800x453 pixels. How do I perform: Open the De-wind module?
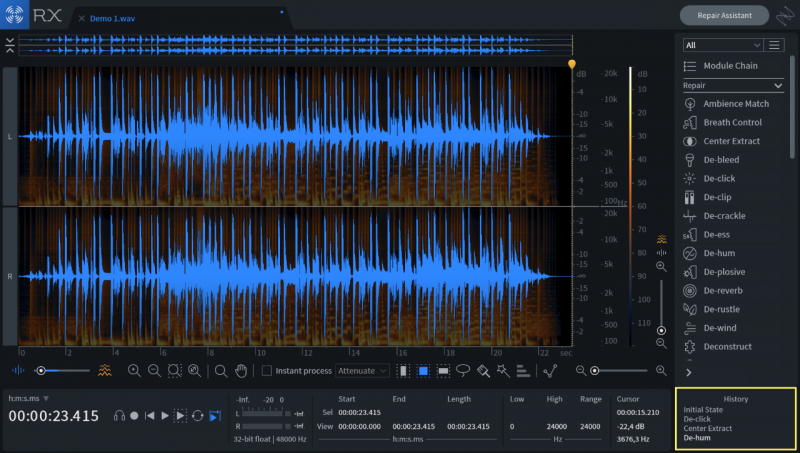(709, 328)
